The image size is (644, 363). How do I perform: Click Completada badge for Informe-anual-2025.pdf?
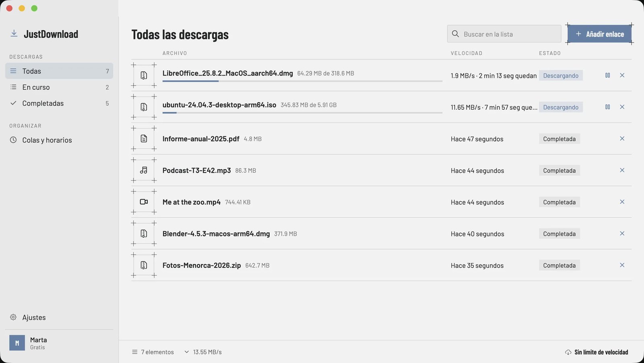(559, 139)
